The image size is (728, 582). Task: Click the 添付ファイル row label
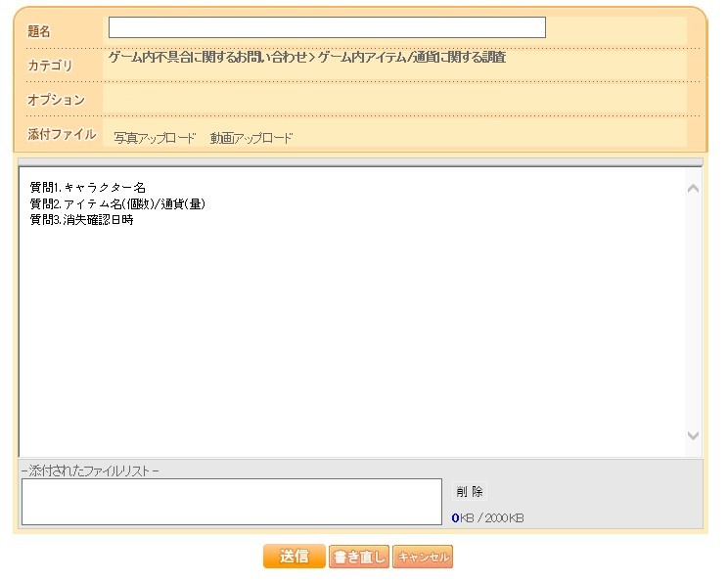click(62, 134)
